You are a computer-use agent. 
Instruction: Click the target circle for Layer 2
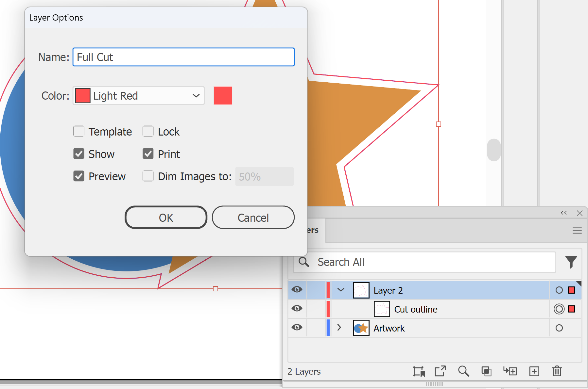tap(559, 290)
